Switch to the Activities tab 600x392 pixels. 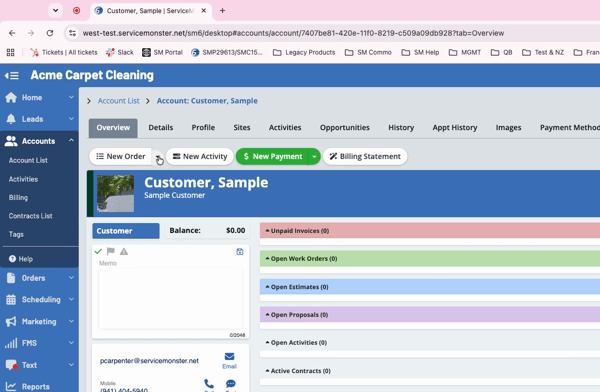(x=285, y=127)
